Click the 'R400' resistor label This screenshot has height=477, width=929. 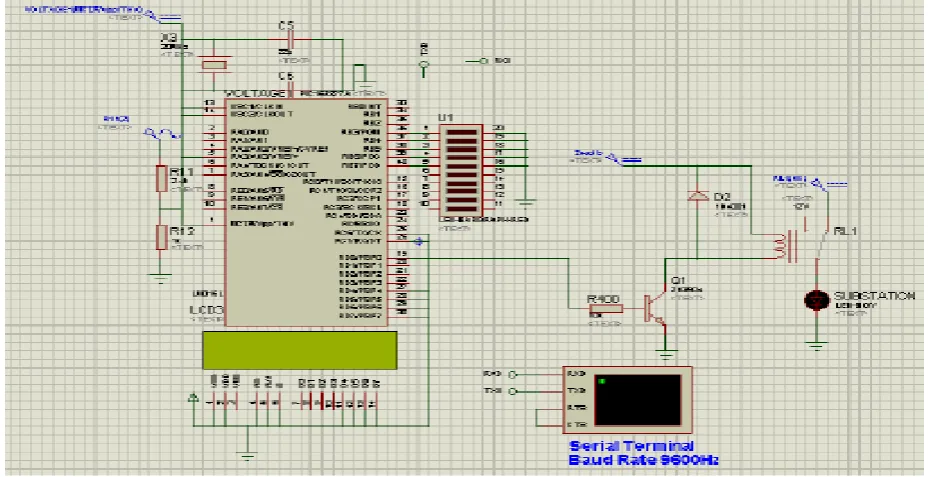click(x=603, y=299)
